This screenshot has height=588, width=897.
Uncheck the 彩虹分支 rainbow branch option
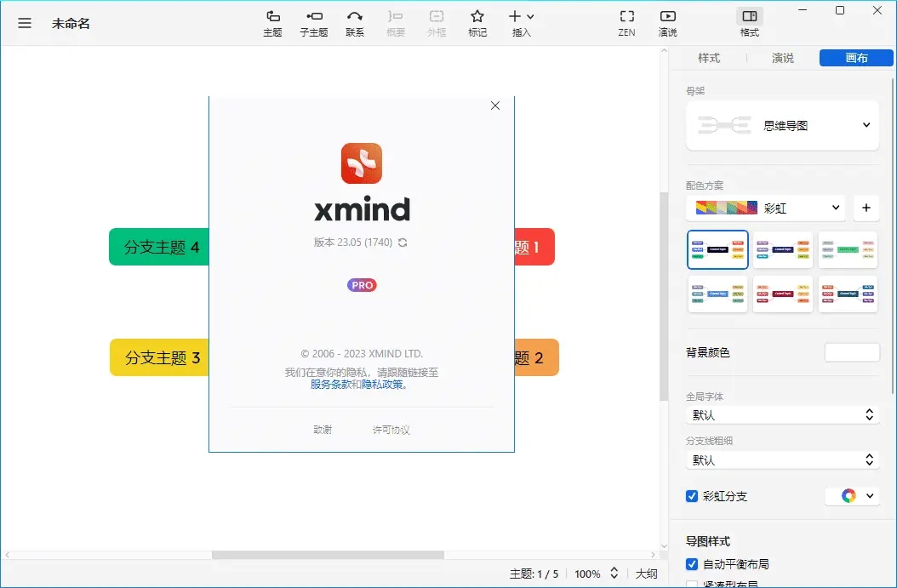pos(692,495)
